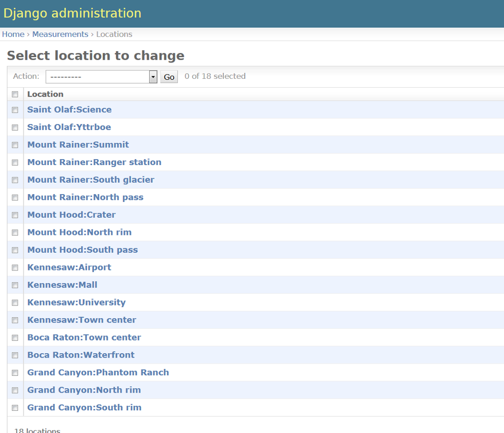This screenshot has width=504, height=433.
Task: Check the Kennesaw:Mall row checkbox
Action: [15, 285]
